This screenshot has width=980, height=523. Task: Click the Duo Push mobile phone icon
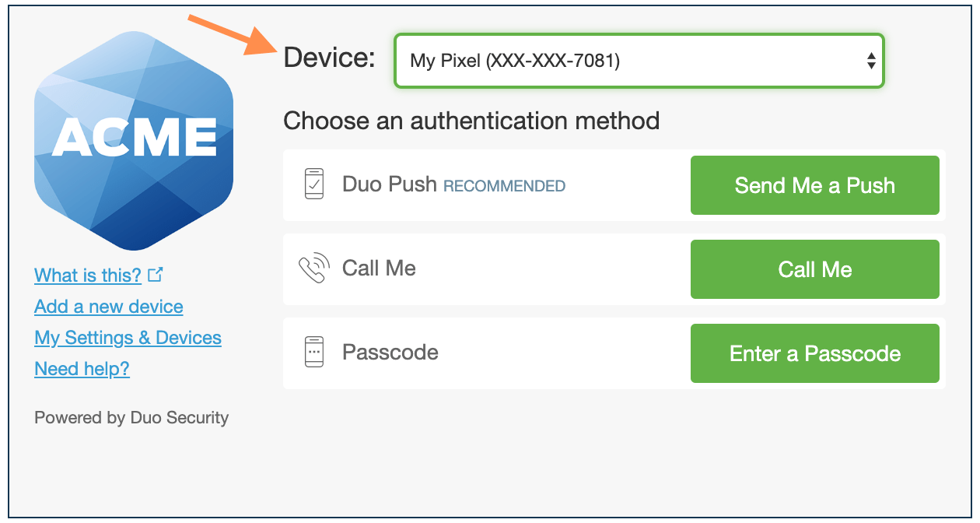pos(316,184)
